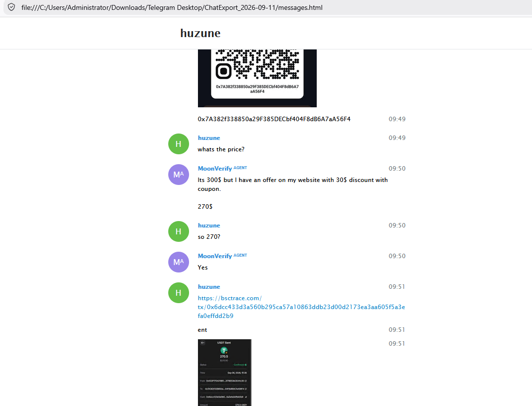Click 09:51 timestamp beside USDT screenshot
Viewport: 532px width, 406px height.
397,344
